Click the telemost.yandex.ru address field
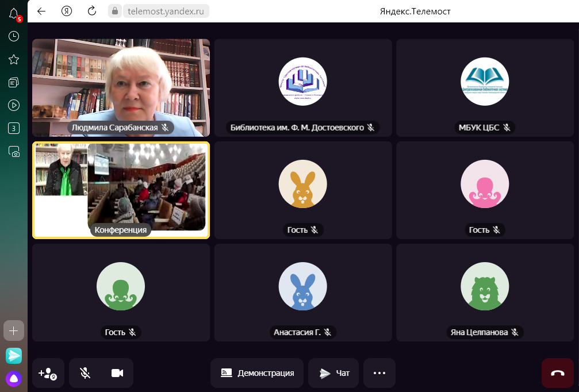The width and height of the screenshot is (579, 392). click(x=166, y=11)
